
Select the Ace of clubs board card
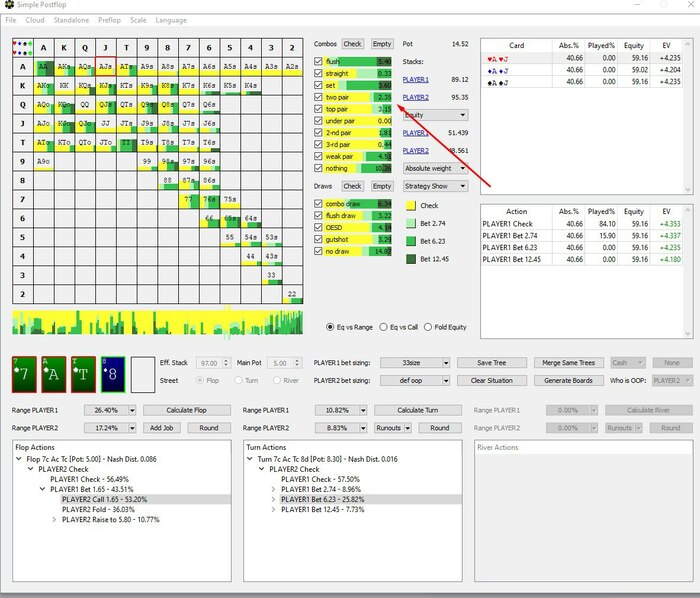[x=54, y=374]
